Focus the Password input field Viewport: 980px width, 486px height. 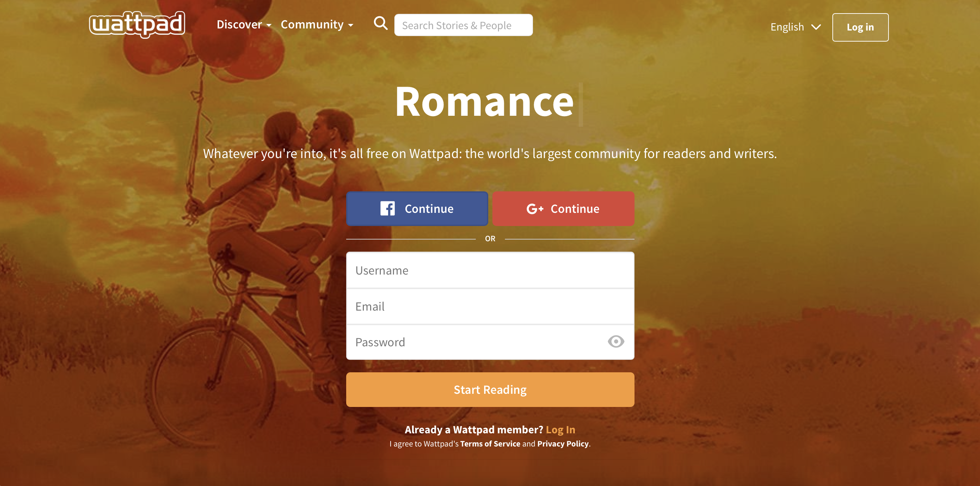pyautogui.click(x=475, y=342)
